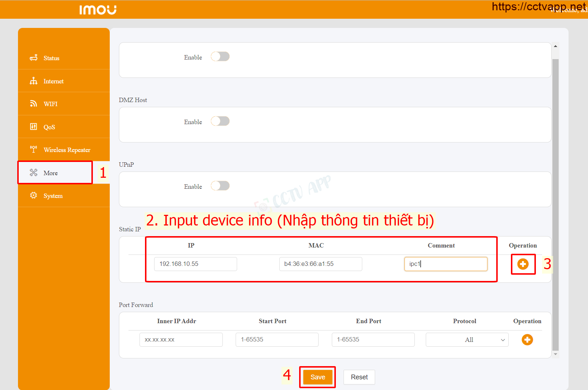Add the Static IP entry with plus icon
The width and height of the screenshot is (588, 390).
pyautogui.click(x=523, y=264)
